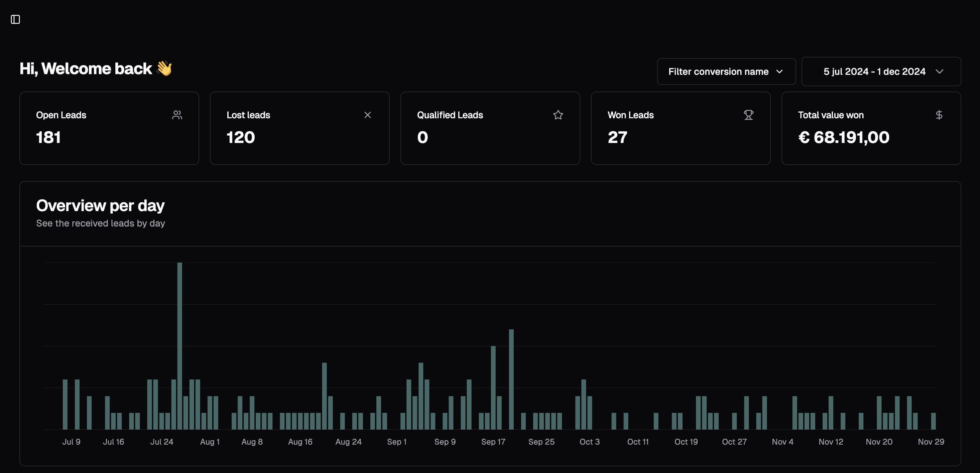Click the Oct 3 axis label
The width and height of the screenshot is (980, 473).
[589, 442]
